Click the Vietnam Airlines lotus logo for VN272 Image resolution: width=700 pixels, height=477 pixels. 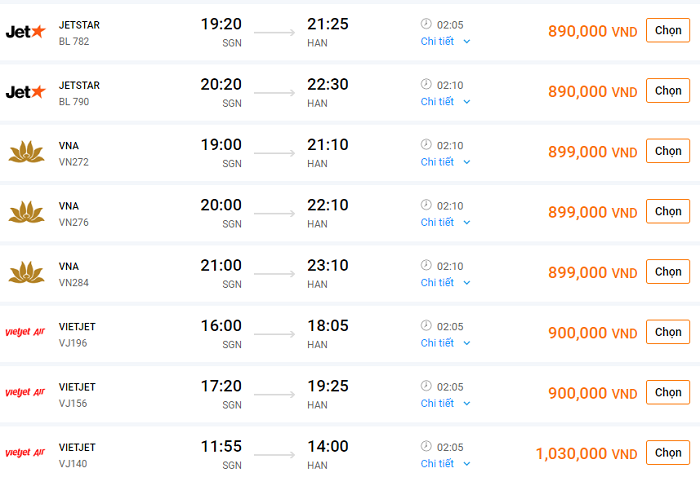point(26,152)
